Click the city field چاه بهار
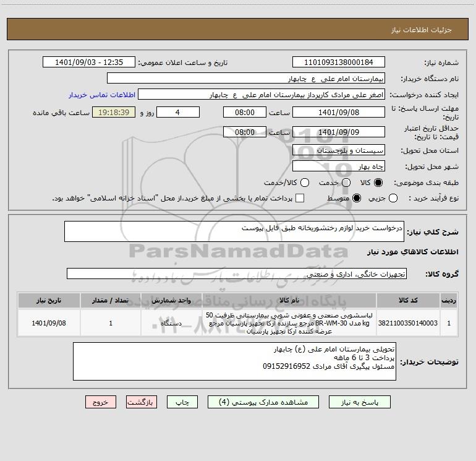The height and width of the screenshot is (461, 476). click(x=339, y=166)
